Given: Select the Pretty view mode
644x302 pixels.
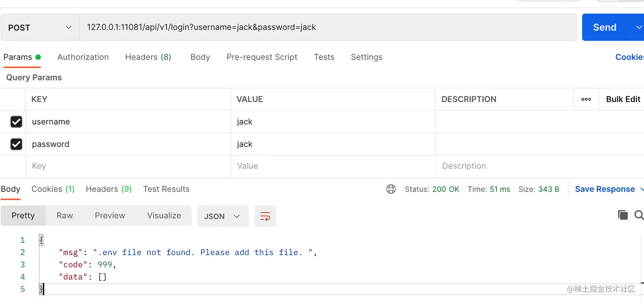Looking at the screenshot, I should pos(23,216).
